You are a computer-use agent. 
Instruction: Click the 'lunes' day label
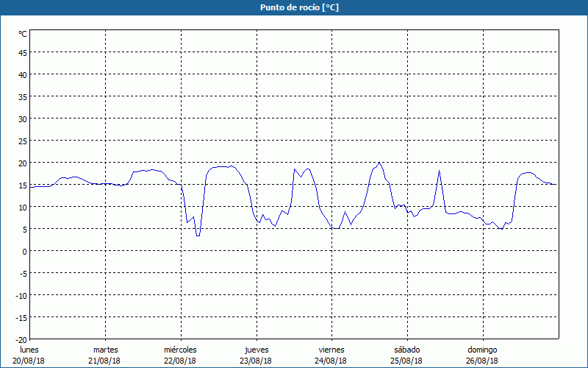pyautogui.click(x=29, y=350)
